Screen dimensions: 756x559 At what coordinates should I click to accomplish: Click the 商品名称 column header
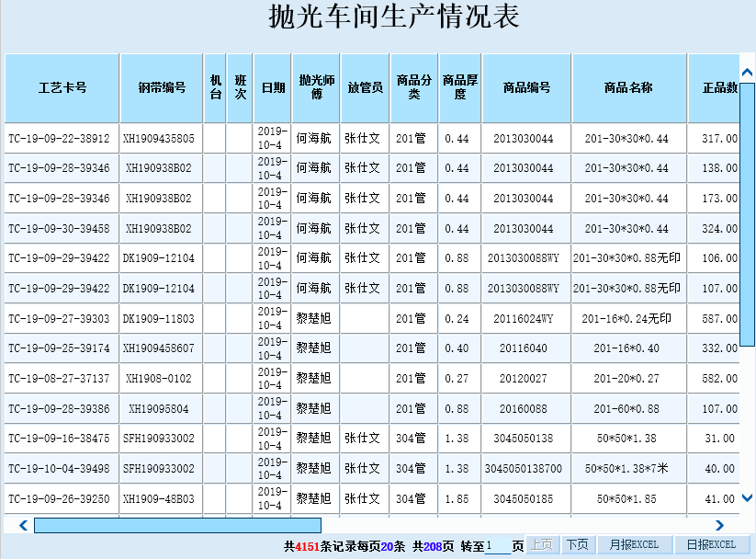point(628,88)
